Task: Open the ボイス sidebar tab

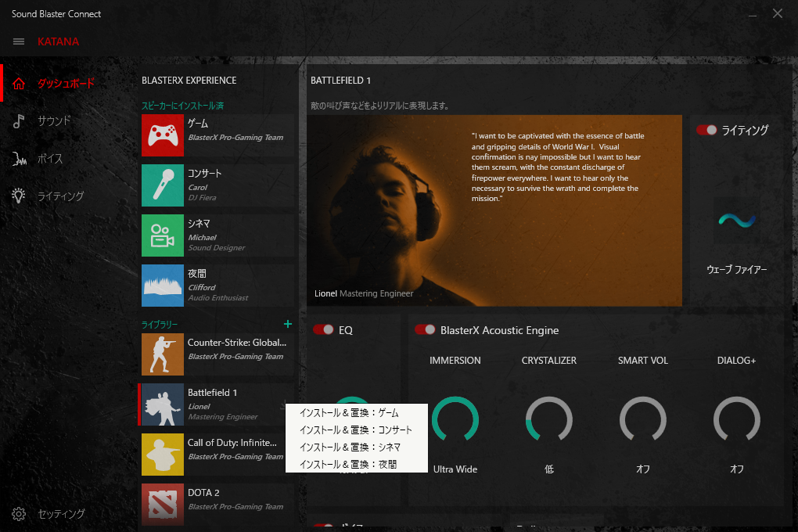Action: 50,159
